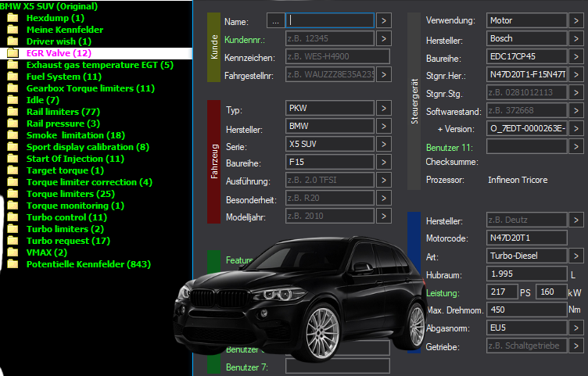Select the Driver wish (1) folder
This screenshot has height=376, width=588.
tap(59, 41)
